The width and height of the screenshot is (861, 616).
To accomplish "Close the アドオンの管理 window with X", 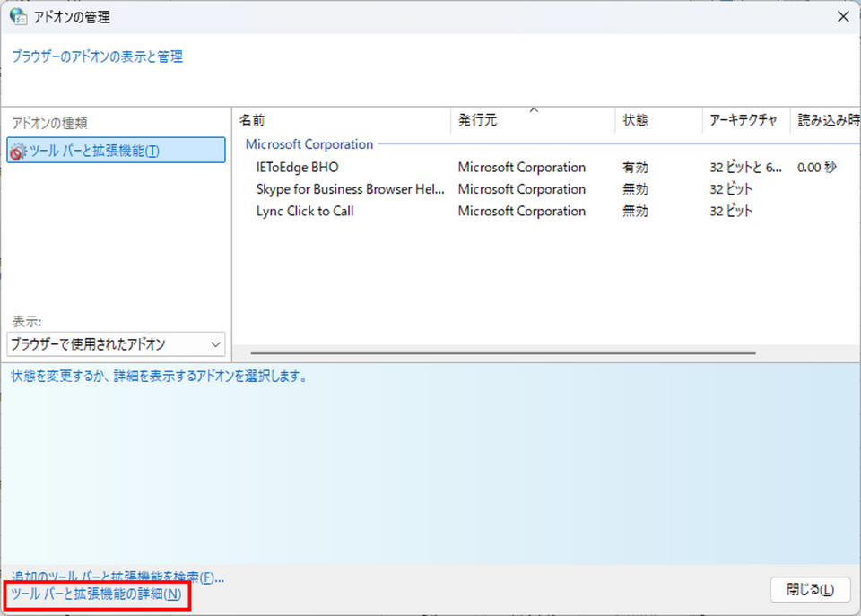I will pos(843,17).
